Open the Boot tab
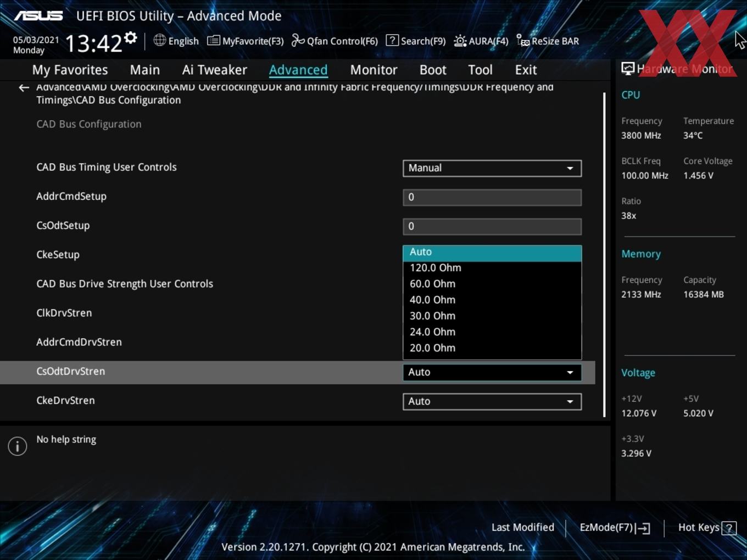Image resolution: width=747 pixels, height=560 pixels. pos(433,70)
